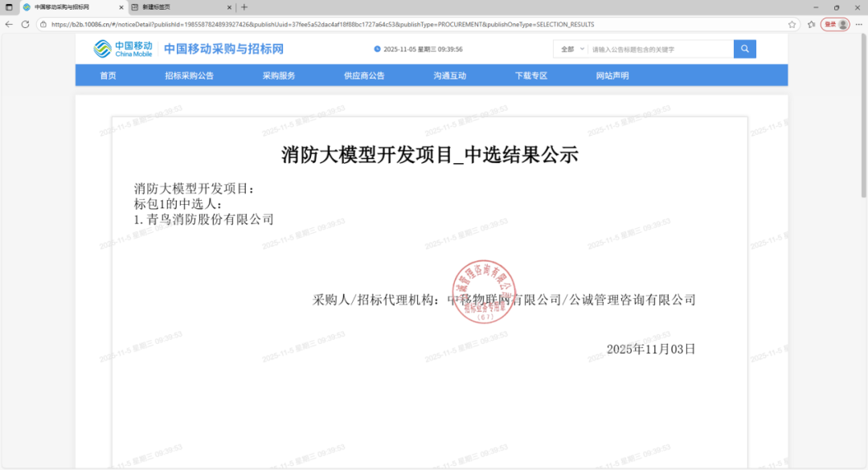Restore down the browser window
Image resolution: width=868 pixels, height=470 pixels.
pyautogui.click(x=837, y=7)
